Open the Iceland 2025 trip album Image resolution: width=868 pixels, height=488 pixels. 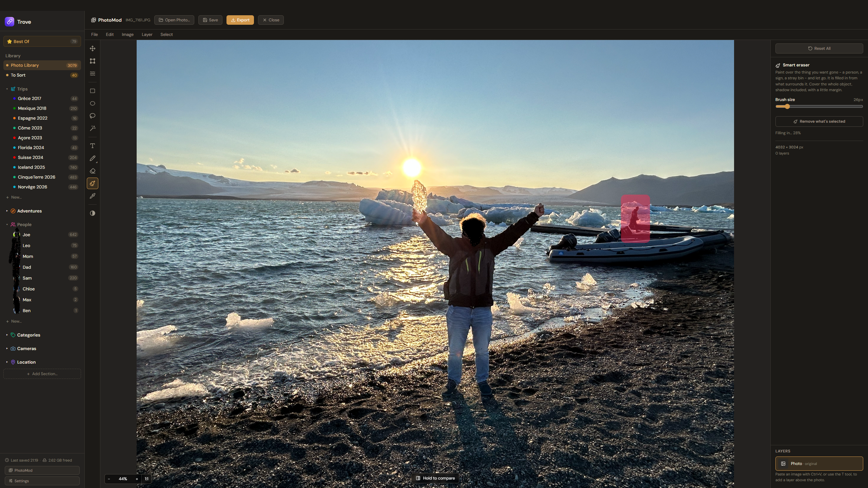(42, 167)
